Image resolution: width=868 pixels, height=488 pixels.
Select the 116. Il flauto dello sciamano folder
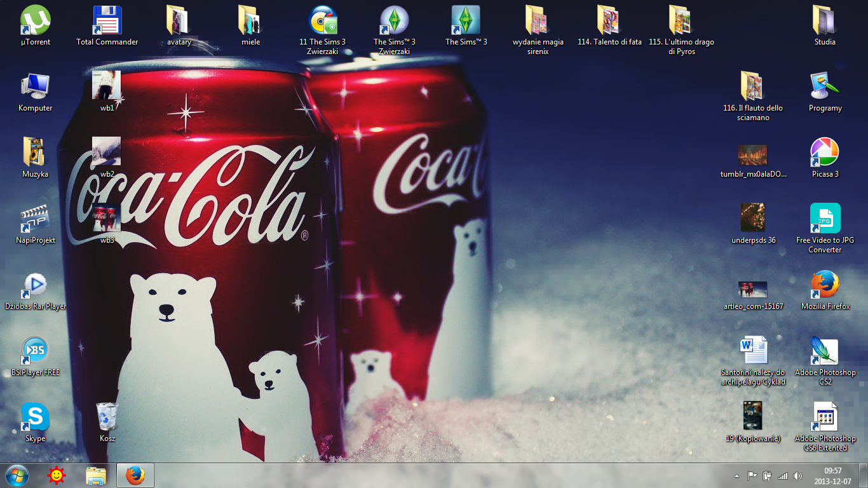(x=753, y=96)
